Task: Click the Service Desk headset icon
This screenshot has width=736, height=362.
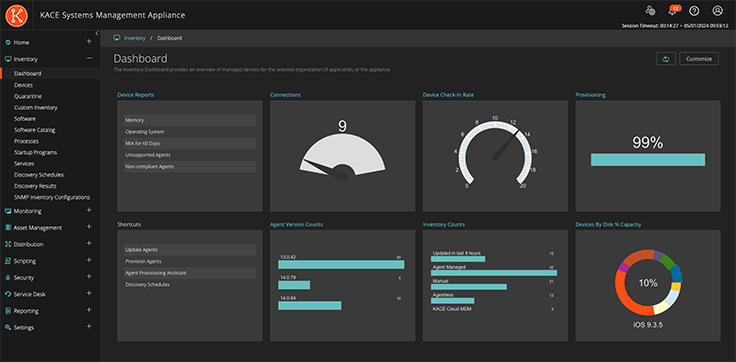Action: pos(8,294)
